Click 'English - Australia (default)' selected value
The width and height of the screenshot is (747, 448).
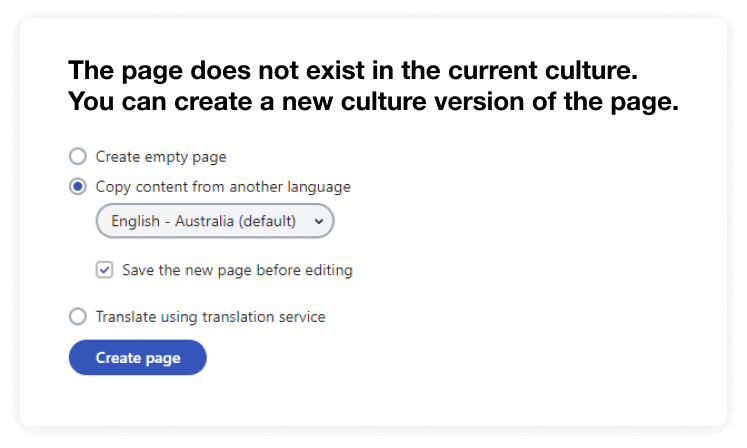click(x=203, y=221)
